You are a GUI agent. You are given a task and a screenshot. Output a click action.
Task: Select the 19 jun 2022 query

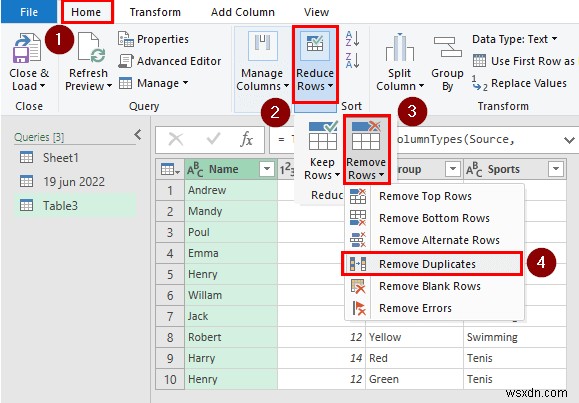point(75,181)
